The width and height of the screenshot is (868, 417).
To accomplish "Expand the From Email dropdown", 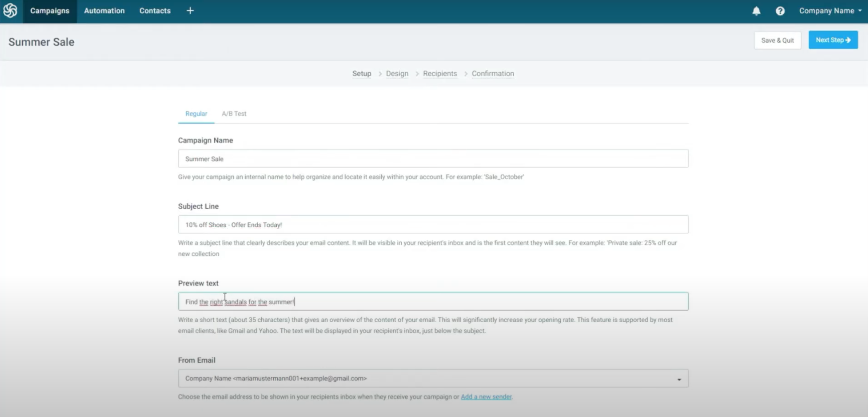I will click(x=433, y=378).
